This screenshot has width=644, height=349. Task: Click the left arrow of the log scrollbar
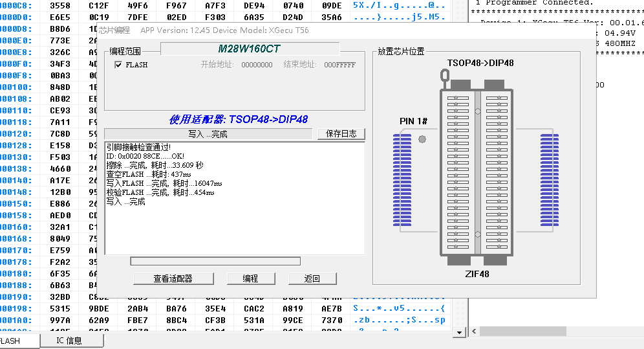click(474, 332)
